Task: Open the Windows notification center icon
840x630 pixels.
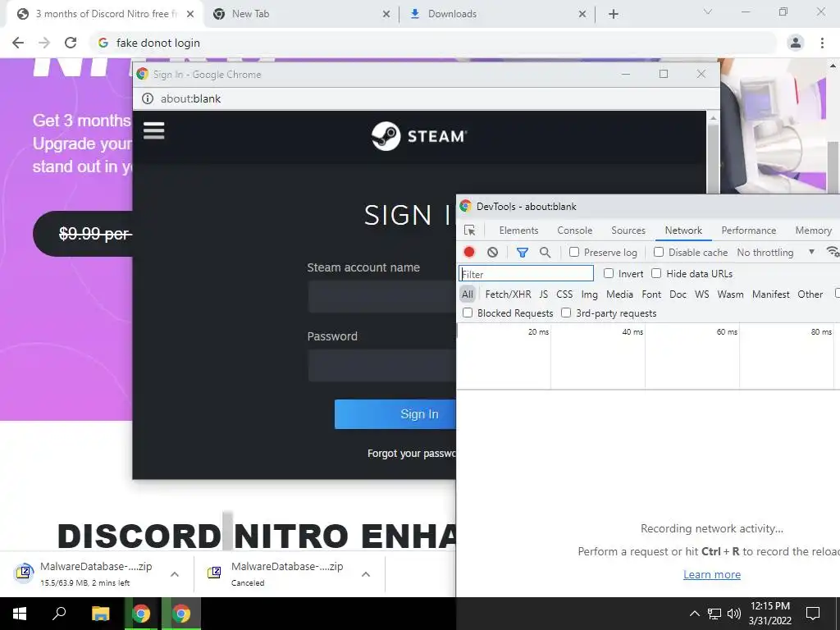Action: tap(813, 614)
